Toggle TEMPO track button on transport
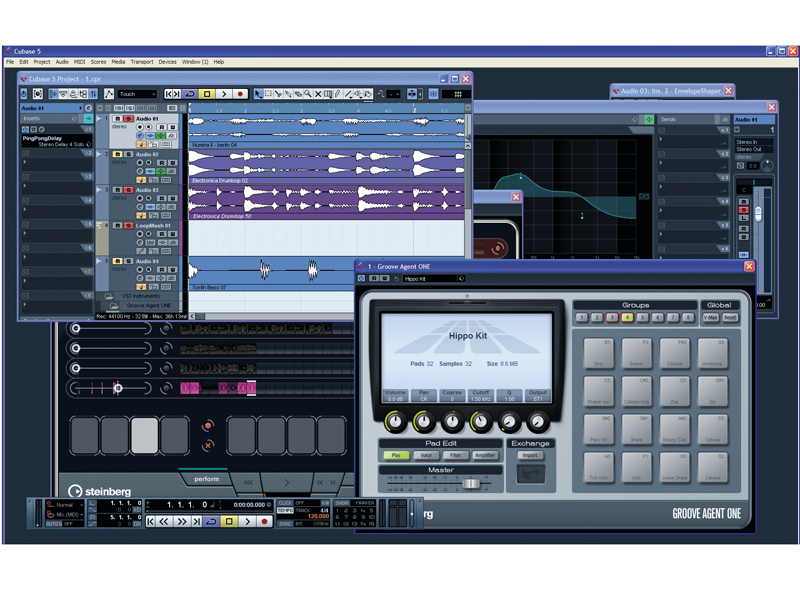The image size is (800, 600). (286, 510)
